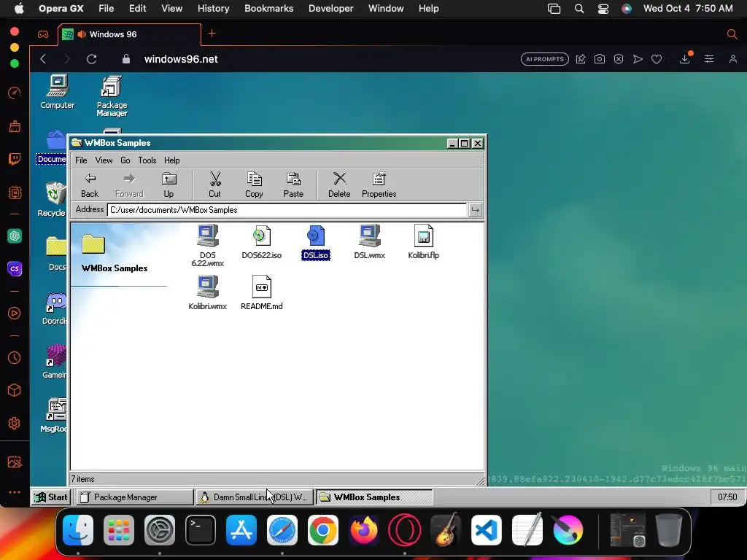This screenshot has width=747, height=560.
Task: Reload the windows96.net page
Action: pos(91,59)
